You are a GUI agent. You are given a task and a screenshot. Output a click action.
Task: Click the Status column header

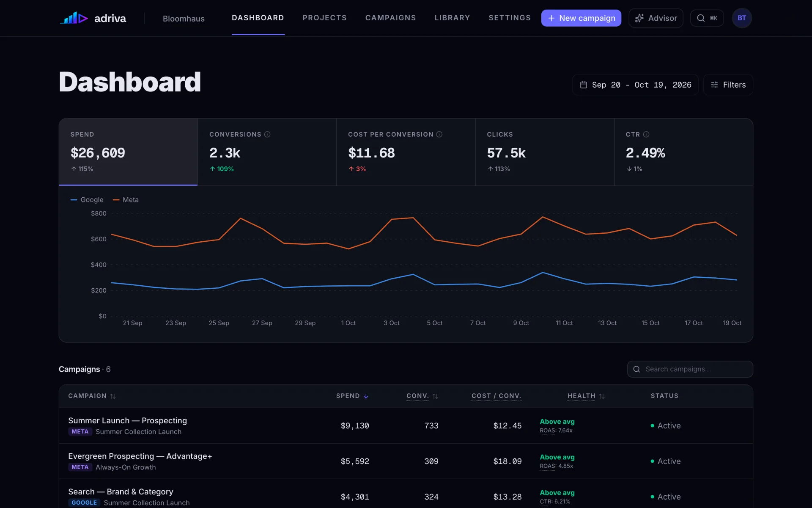tap(664, 396)
